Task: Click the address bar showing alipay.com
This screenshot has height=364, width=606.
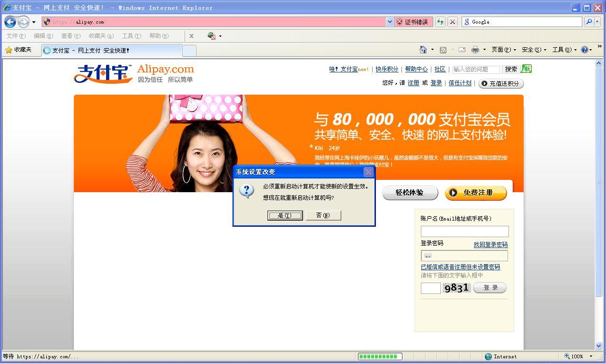Action: click(214, 22)
